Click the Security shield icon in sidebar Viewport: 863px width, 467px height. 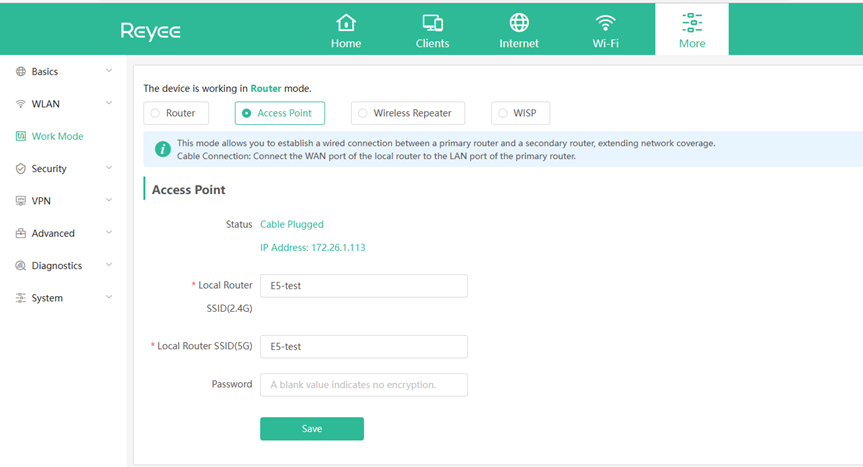[21, 169]
